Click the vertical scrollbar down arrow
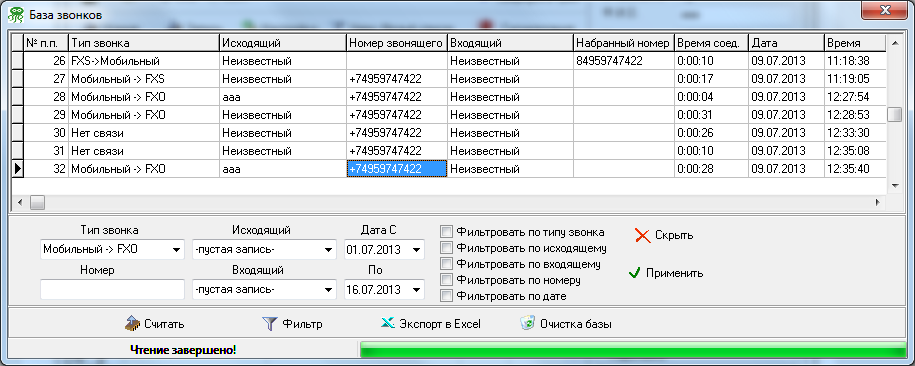The width and height of the screenshot is (915, 366). (x=894, y=186)
